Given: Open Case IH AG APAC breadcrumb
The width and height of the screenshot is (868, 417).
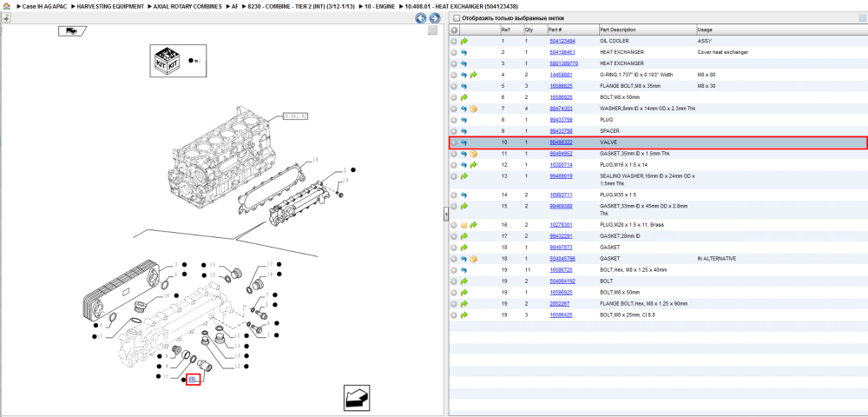Looking at the screenshot, I should click(x=44, y=7).
